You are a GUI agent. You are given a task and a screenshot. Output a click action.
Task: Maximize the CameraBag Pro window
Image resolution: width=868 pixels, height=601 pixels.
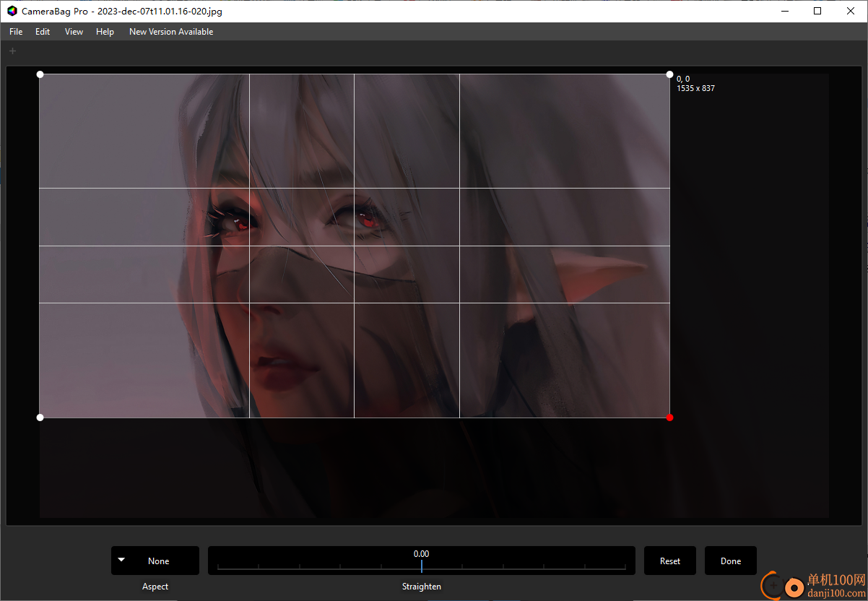(817, 11)
